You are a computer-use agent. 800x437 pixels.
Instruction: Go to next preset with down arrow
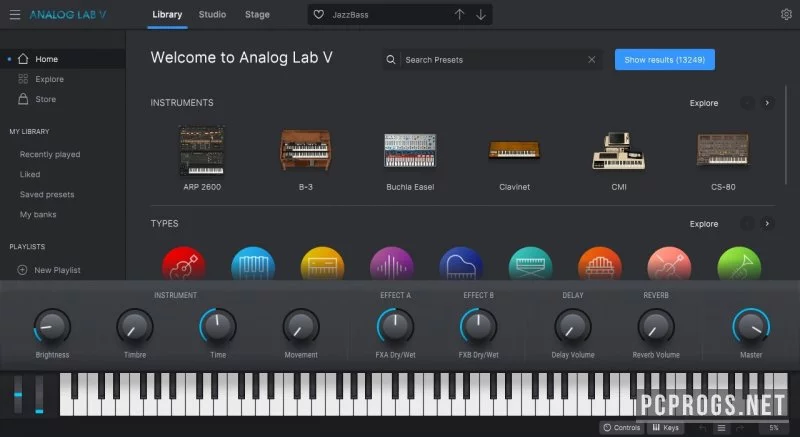pos(481,15)
